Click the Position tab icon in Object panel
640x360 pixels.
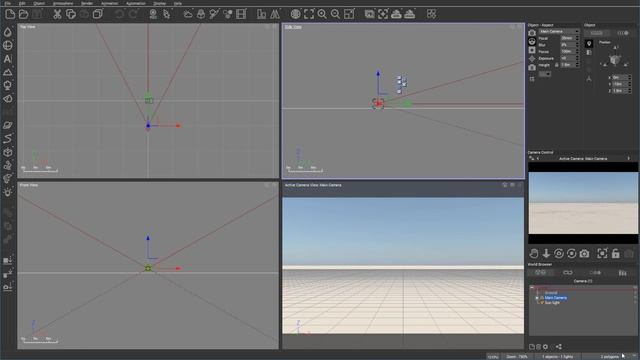[589, 44]
